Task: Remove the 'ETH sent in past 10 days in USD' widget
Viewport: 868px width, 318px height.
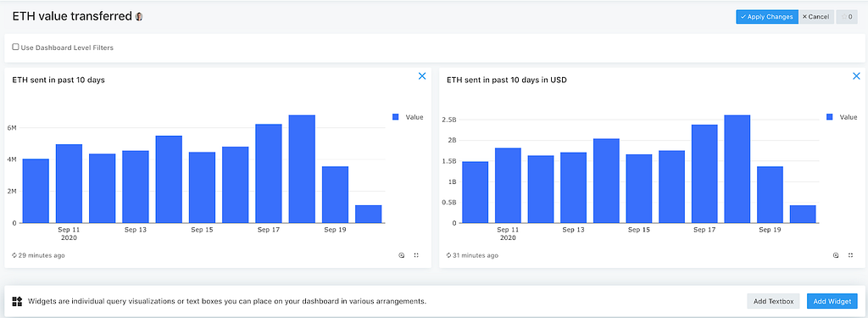Action: pyautogui.click(x=856, y=76)
